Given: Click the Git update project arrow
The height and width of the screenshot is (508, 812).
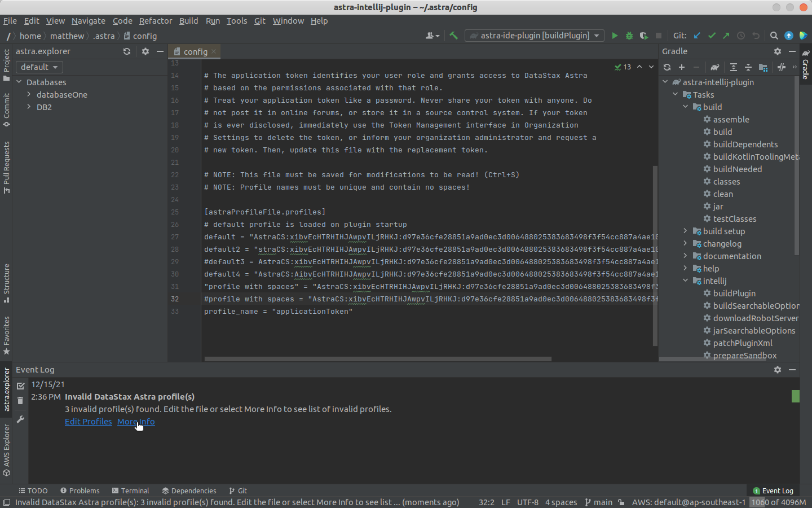Looking at the screenshot, I should (x=697, y=36).
